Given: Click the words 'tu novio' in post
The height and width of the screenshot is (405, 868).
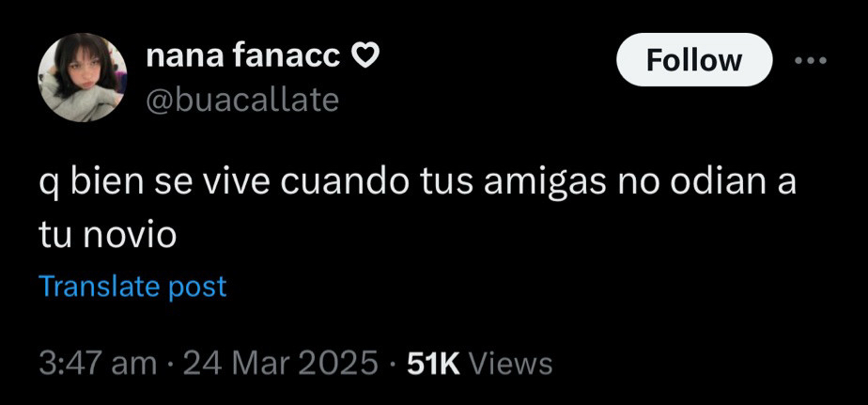Looking at the screenshot, I should point(107,236).
